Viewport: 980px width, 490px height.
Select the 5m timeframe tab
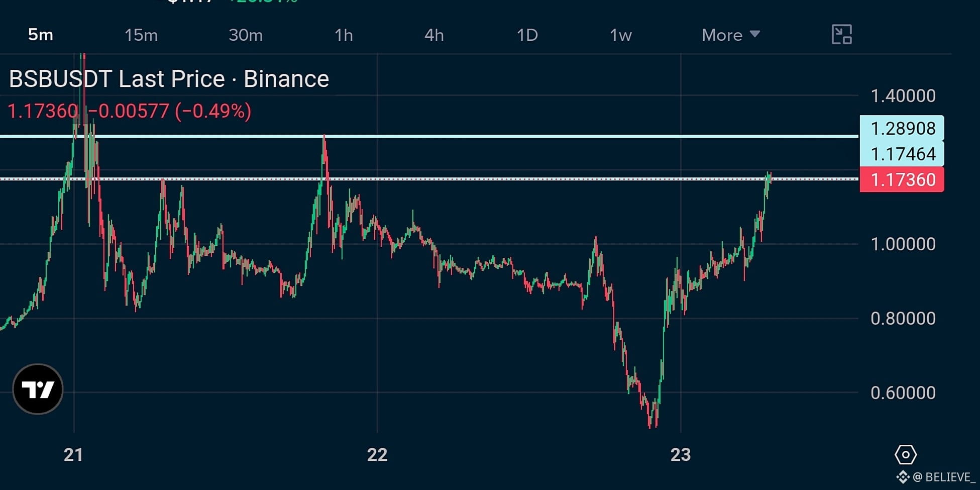pos(41,35)
